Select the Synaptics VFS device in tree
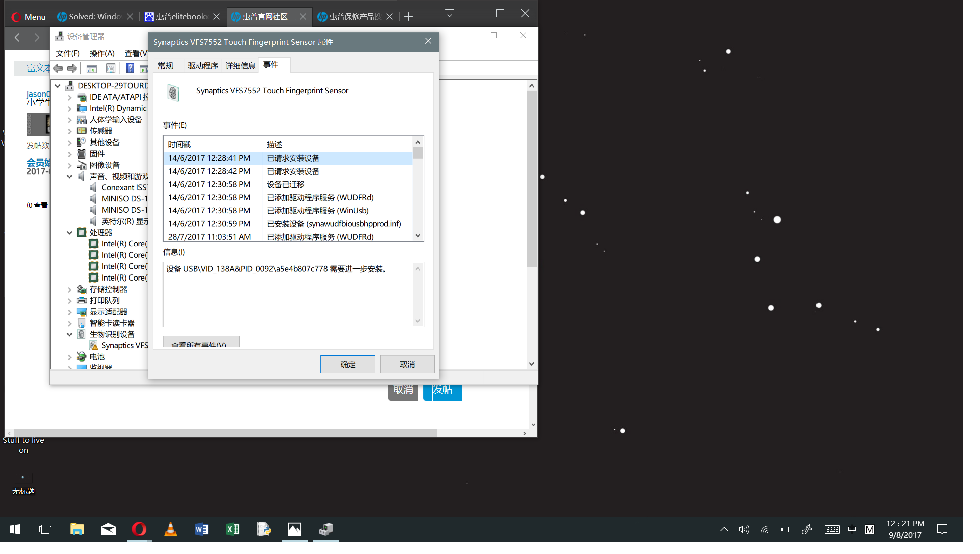980x554 pixels. (x=124, y=345)
